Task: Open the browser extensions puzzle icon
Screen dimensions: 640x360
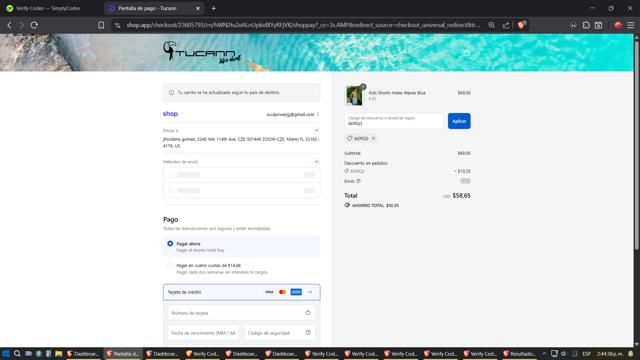Action: pos(586,25)
